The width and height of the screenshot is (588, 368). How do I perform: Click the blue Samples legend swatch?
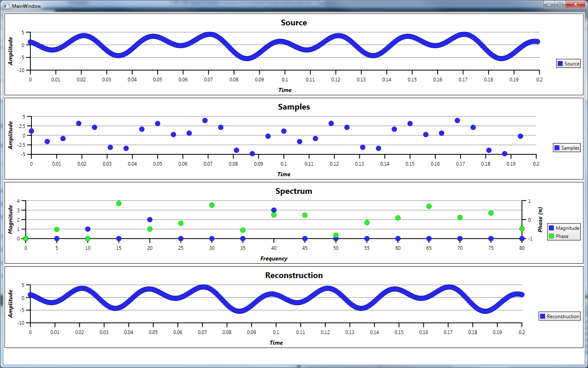click(x=557, y=148)
